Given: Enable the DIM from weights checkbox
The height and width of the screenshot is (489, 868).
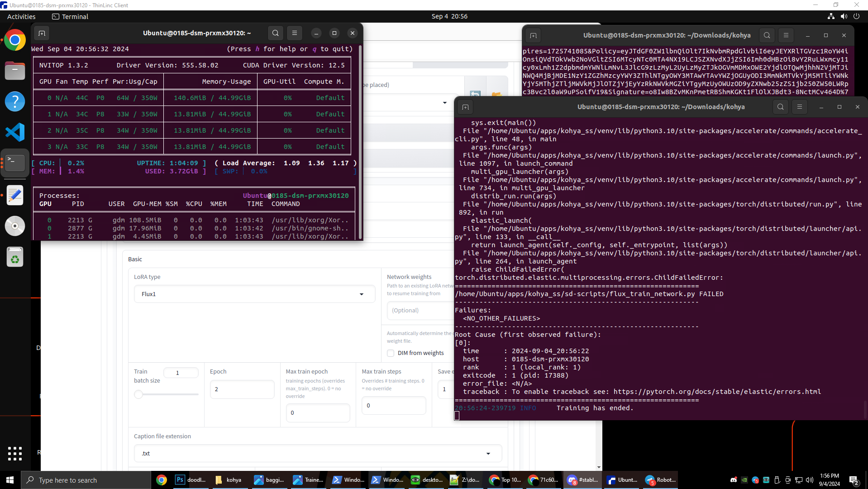Looking at the screenshot, I should tap(391, 353).
